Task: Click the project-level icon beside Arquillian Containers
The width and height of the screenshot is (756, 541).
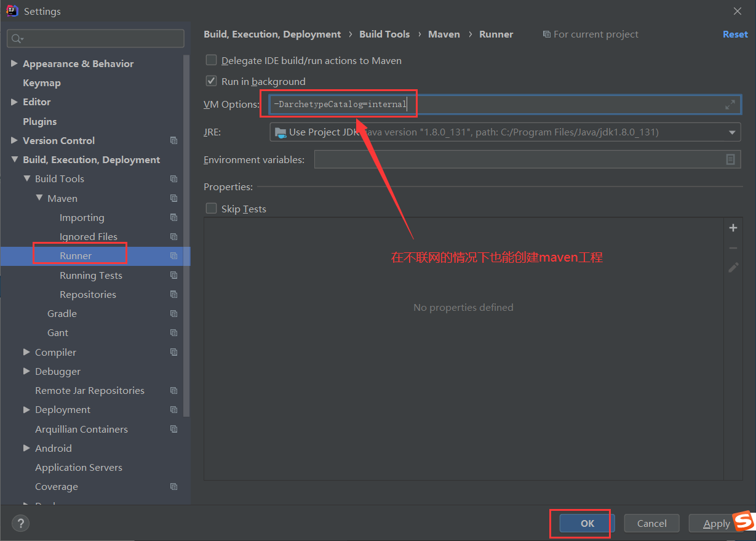Action: pyautogui.click(x=174, y=429)
